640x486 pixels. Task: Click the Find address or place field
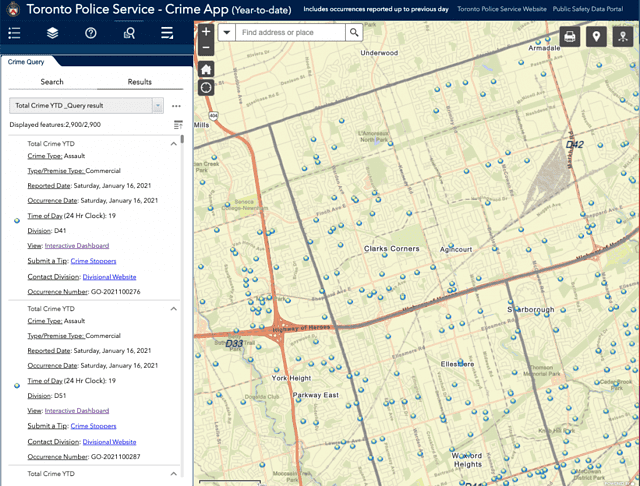click(x=292, y=33)
